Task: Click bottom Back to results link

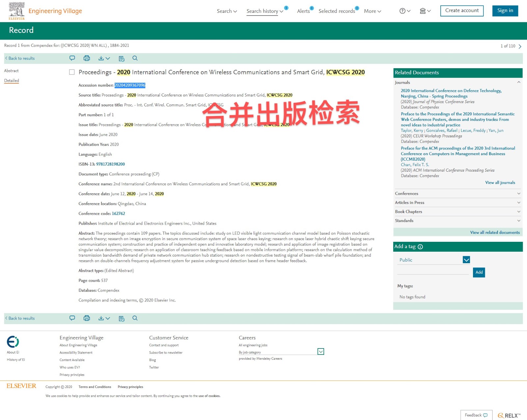Action: (x=20, y=318)
